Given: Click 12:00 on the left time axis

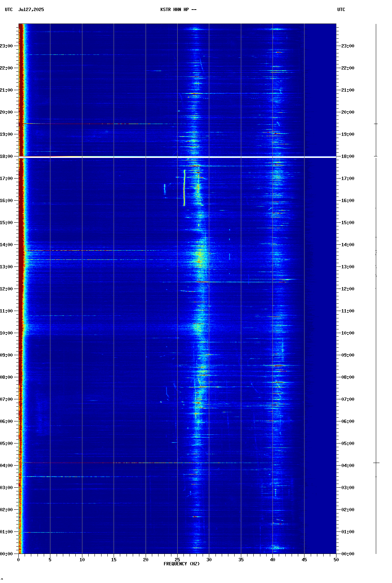Looking at the screenshot, I should pos(6,289).
